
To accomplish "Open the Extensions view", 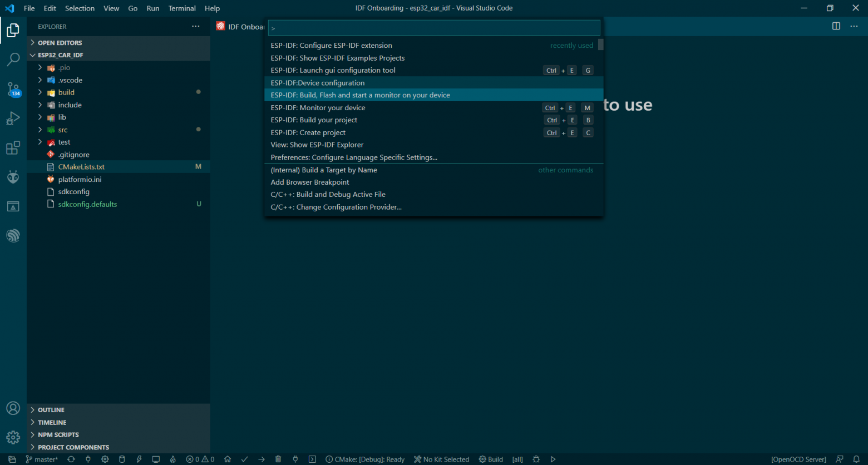I will point(13,148).
